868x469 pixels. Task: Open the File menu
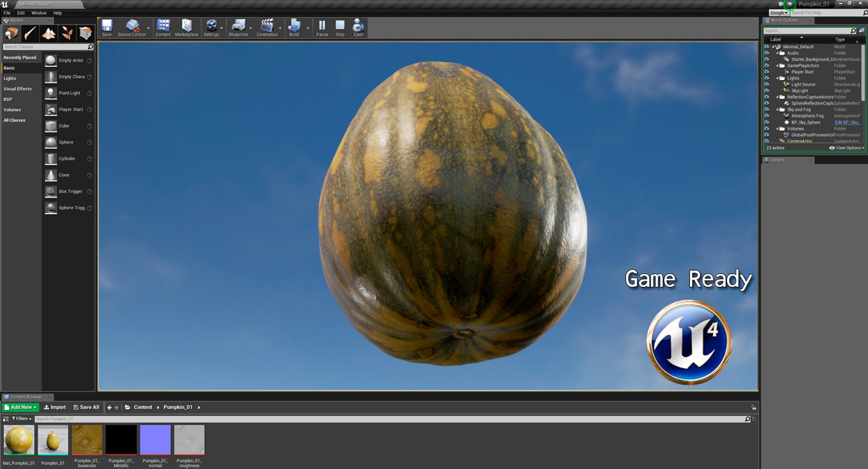(x=7, y=13)
